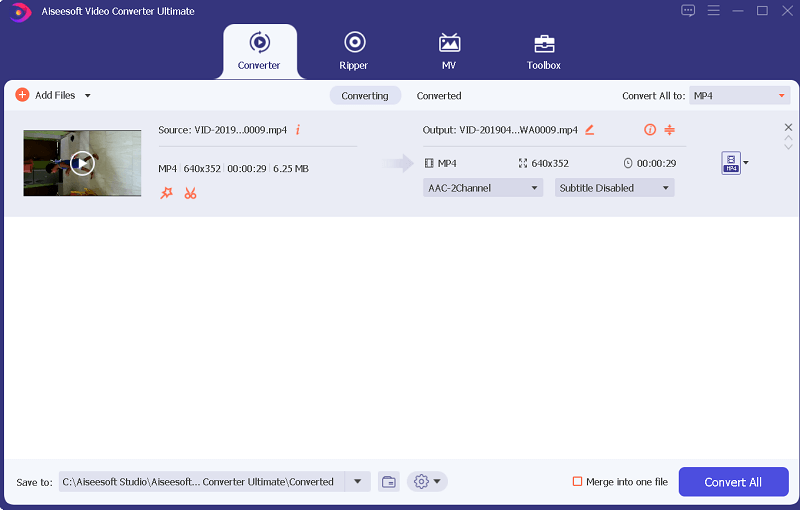Expand the Save to path dropdown

[357, 482]
